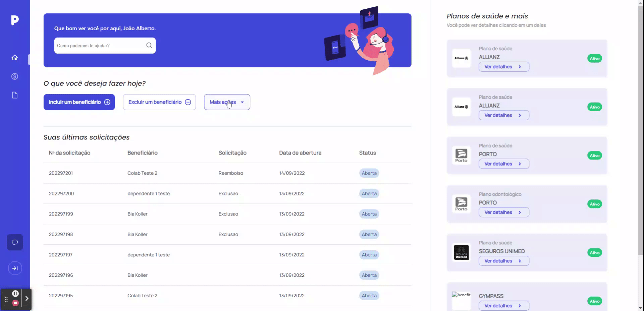Select request number 202297199
Image resolution: width=644 pixels, height=311 pixels.
61,214
